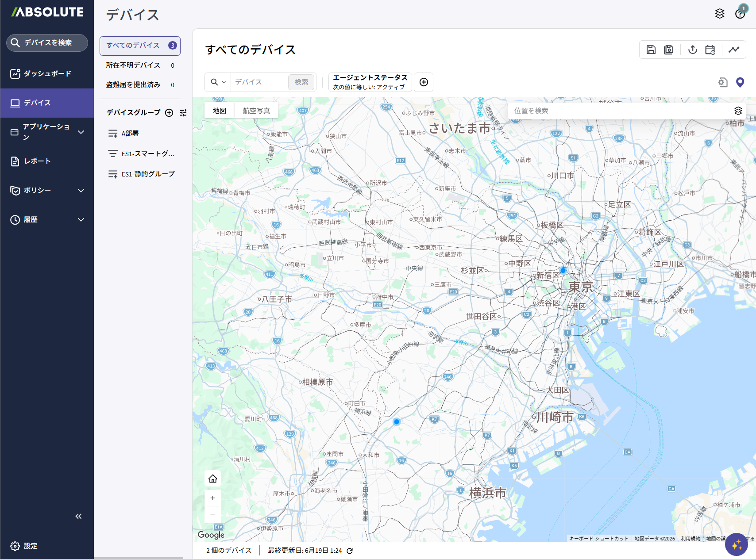The image size is (756, 559).
Task: Select the device marker near 新宿区
Action: point(563,270)
